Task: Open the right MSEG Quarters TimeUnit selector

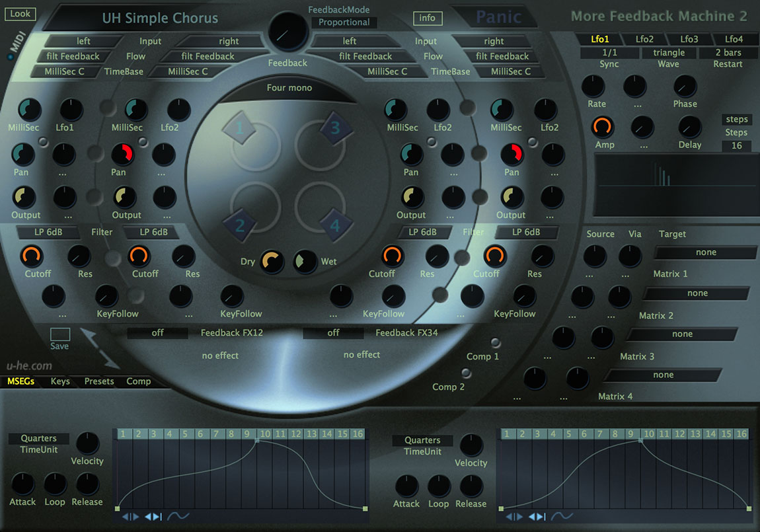Action: tap(422, 440)
